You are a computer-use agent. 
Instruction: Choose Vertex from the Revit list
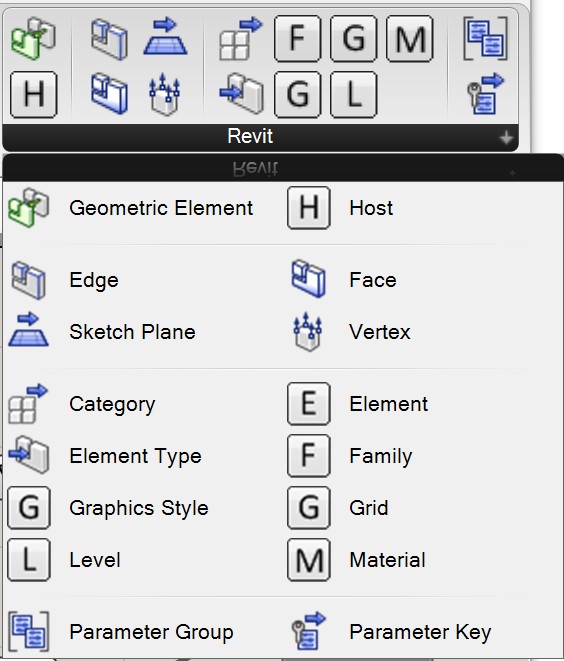click(x=351, y=332)
